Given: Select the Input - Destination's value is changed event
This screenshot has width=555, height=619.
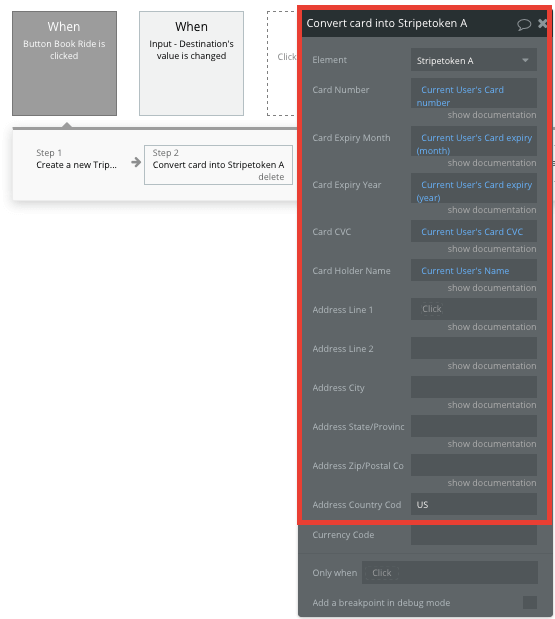Looking at the screenshot, I should (x=191, y=64).
